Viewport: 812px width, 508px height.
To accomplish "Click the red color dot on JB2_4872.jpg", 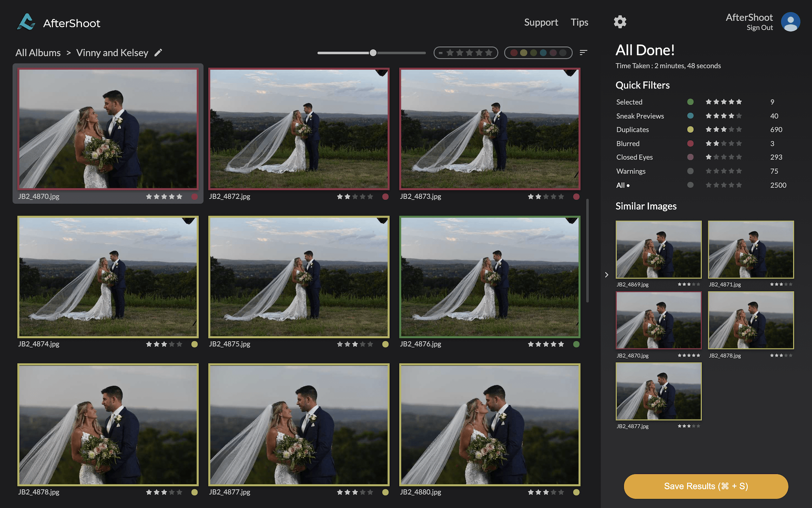I will (386, 197).
